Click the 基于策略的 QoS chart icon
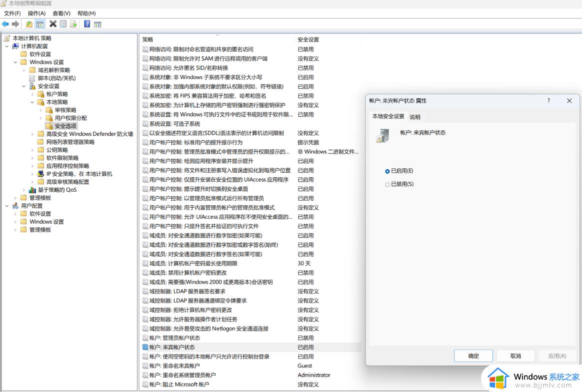 pyautogui.click(x=32, y=190)
